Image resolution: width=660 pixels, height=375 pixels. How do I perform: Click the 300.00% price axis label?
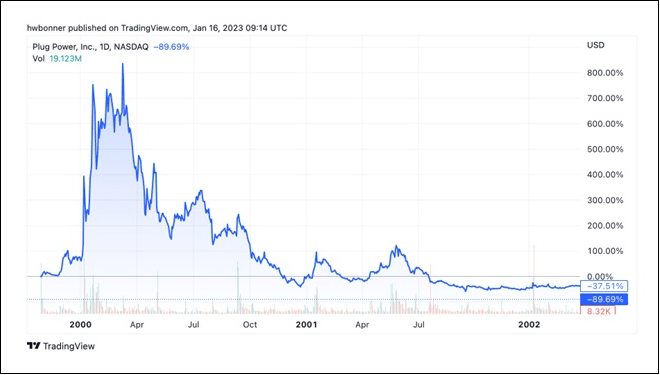coord(605,200)
